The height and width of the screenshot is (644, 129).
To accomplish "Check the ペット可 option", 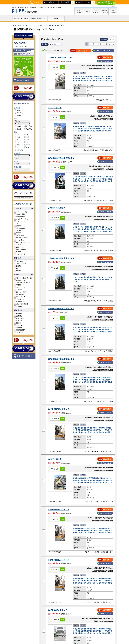I will click(x=15, y=320).
